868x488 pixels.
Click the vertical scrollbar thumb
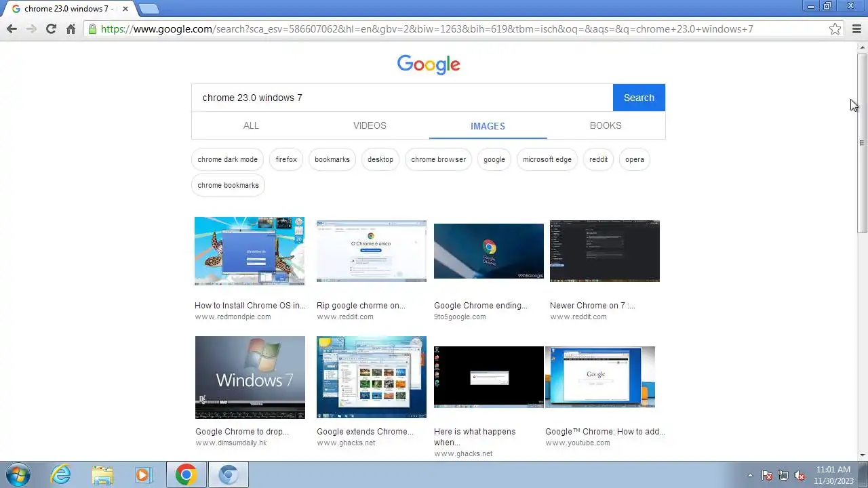click(x=862, y=143)
